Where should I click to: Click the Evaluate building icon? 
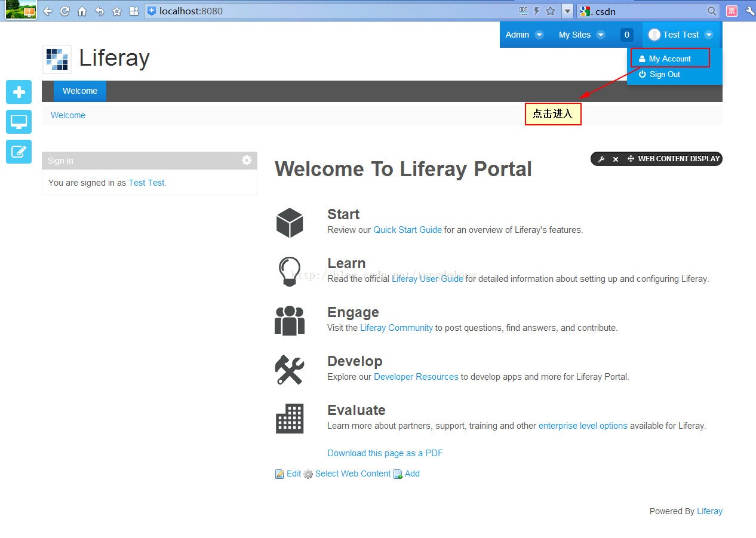pos(290,418)
